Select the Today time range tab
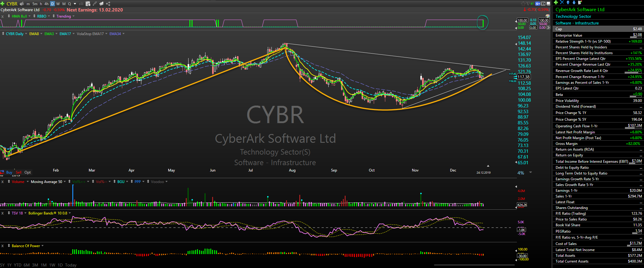 71,265
